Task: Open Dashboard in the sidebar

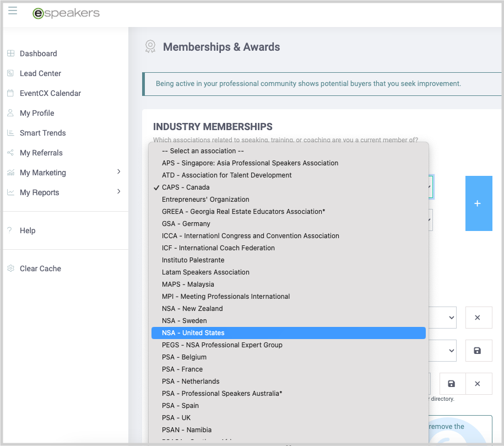Action: pyautogui.click(x=38, y=53)
